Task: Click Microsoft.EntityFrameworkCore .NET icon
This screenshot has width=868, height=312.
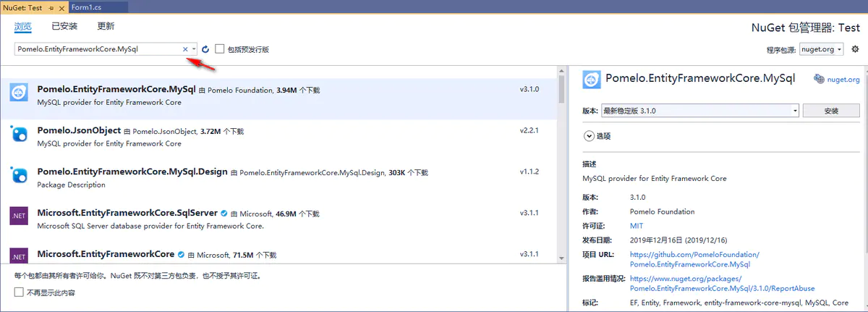Action: coord(18,256)
